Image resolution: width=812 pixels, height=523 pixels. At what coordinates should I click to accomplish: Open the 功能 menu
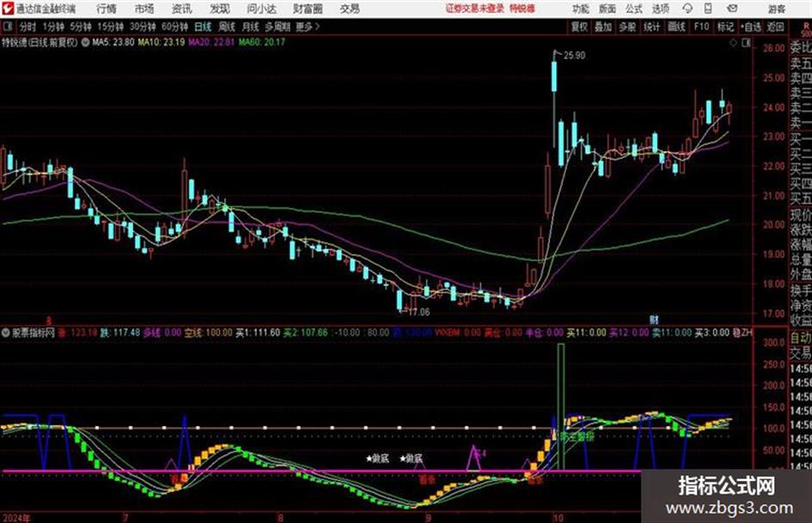(x=581, y=9)
